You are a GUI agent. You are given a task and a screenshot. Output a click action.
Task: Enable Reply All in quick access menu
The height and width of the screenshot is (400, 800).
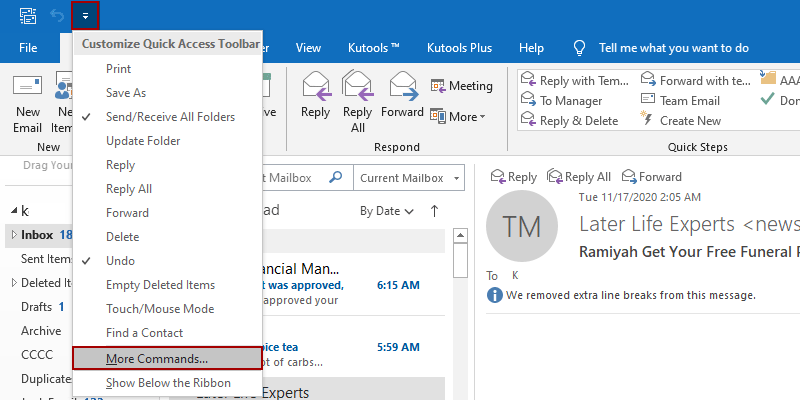click(x=167, y=189)
